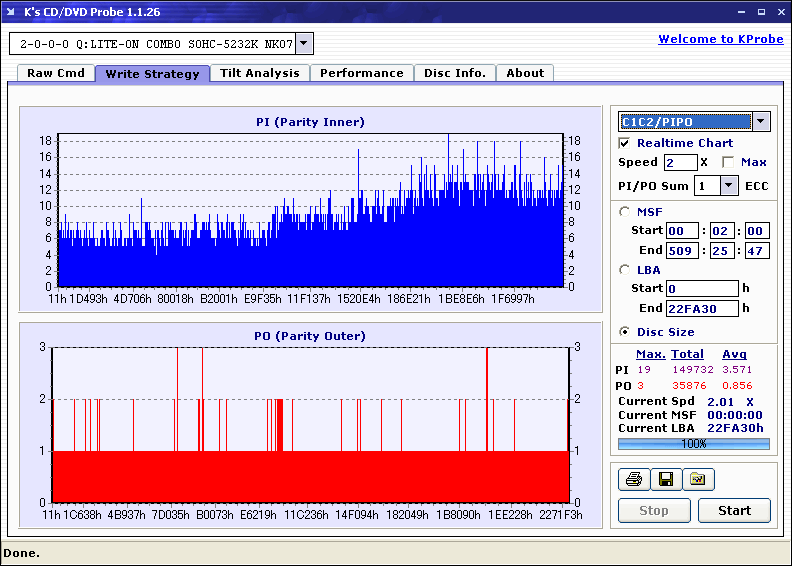
Task: Switch to the Tilt Analysis tab
Action: point(260,73)
